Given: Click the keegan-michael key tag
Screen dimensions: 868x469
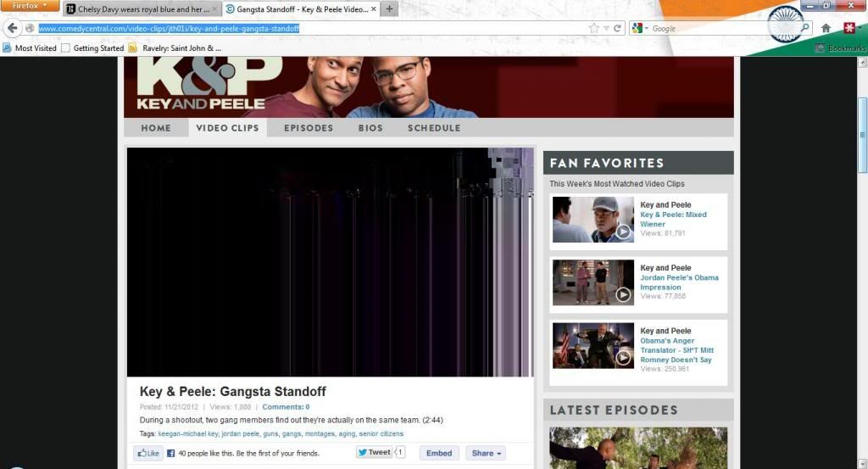Looking at the screenshot, I should pos(188,434).
